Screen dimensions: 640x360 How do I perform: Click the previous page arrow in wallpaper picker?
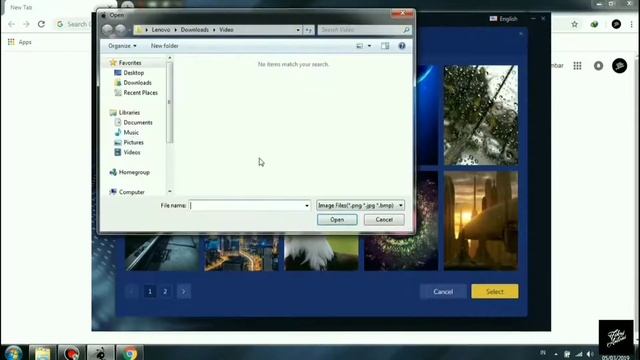[131, 291]
